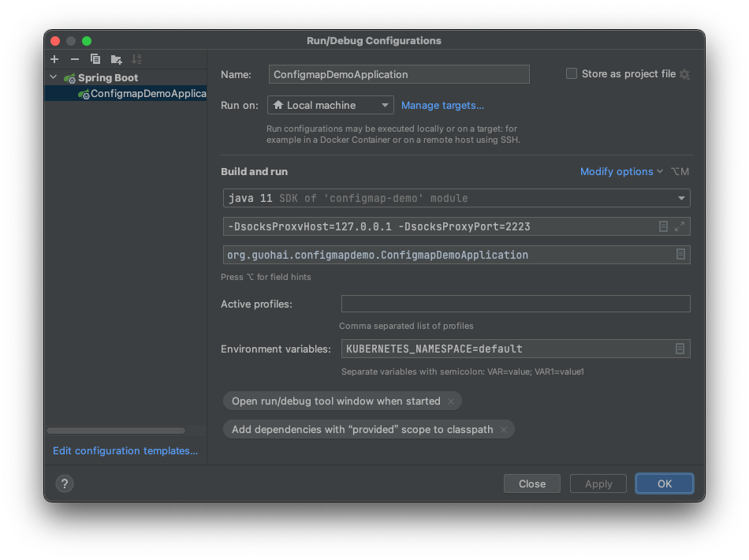Expand the VM options field editor
The height and width of the screenshot is (560, 749).
(680, 226)
